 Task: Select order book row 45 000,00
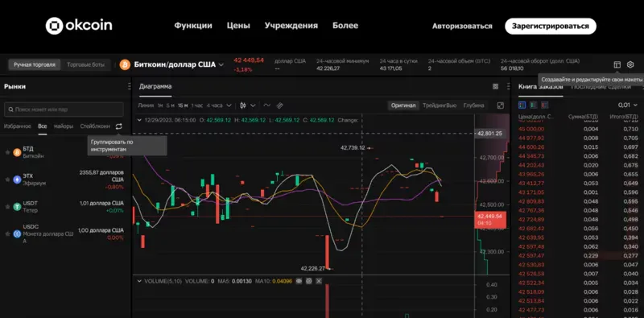pyautogui.click(x=579, y=129)
